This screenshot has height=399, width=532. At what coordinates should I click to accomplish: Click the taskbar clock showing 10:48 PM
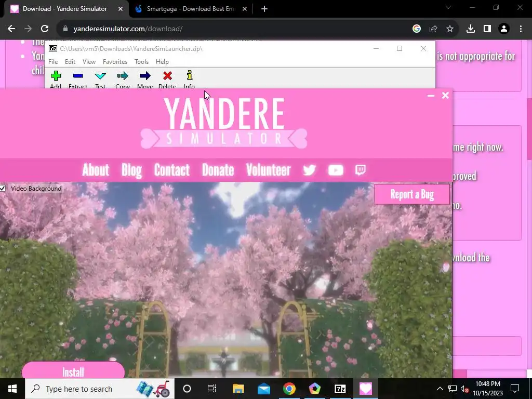(x=488, y=389)
